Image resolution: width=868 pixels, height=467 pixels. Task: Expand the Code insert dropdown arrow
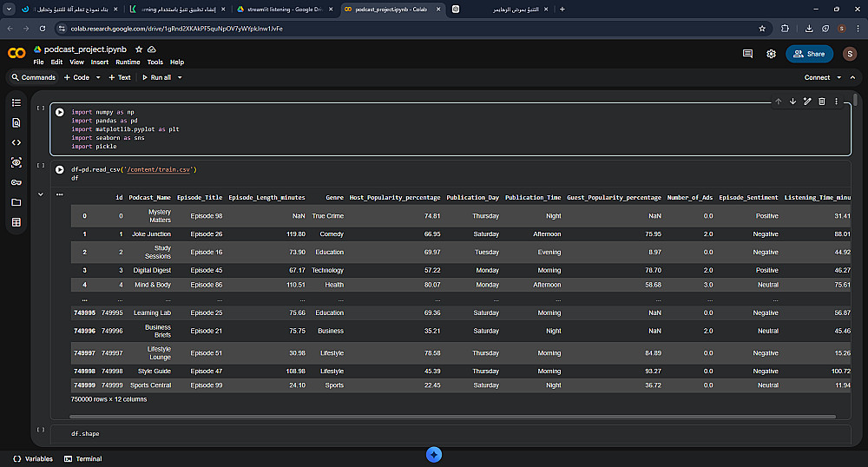coord(98,77)
